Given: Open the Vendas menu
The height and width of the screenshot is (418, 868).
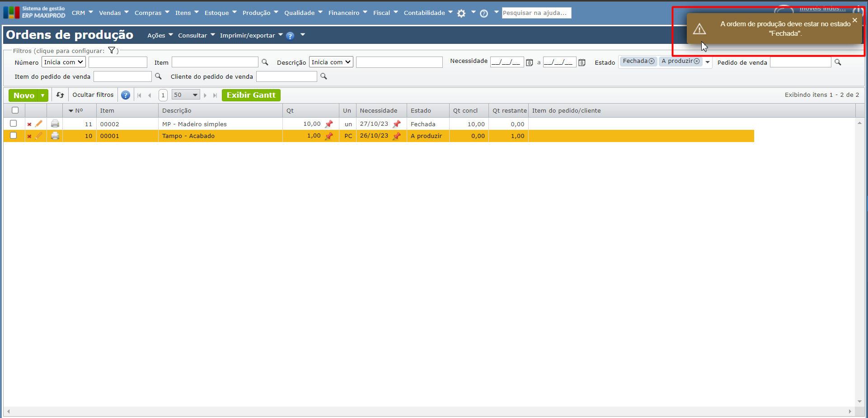Looking at the screenshot, I should [114, 13].
